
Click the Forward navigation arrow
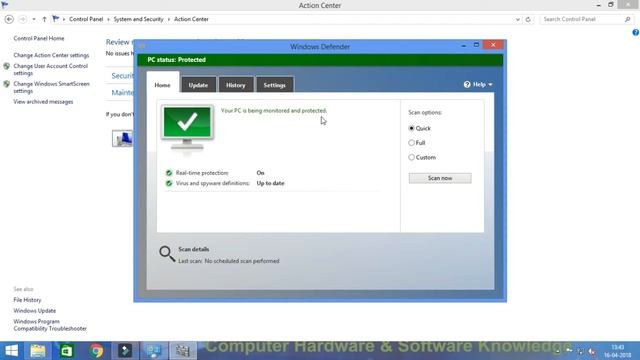(23, 19)
